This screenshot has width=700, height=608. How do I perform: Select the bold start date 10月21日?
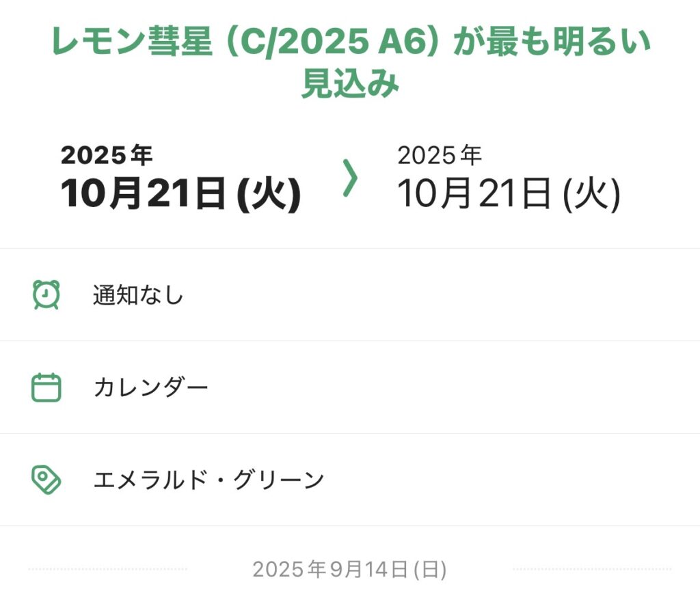(143, 195)
